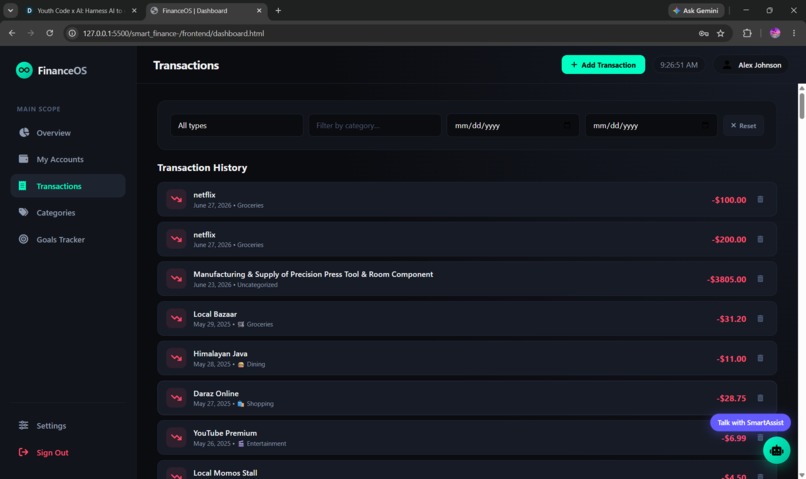The height and width of the screenshot is (479, 806).
Task: Select the Himalayan Java transaction name
Action: [x=220, y=354]
